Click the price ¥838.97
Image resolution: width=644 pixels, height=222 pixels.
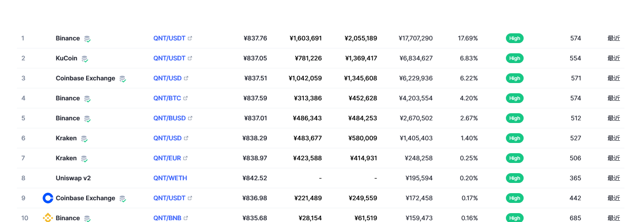click(x=255, y=158)
